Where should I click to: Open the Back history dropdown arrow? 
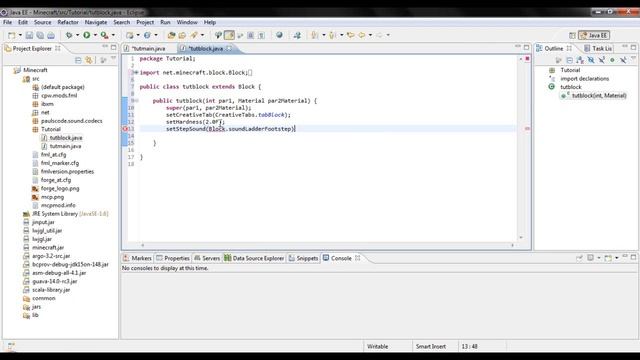[370, 36]
